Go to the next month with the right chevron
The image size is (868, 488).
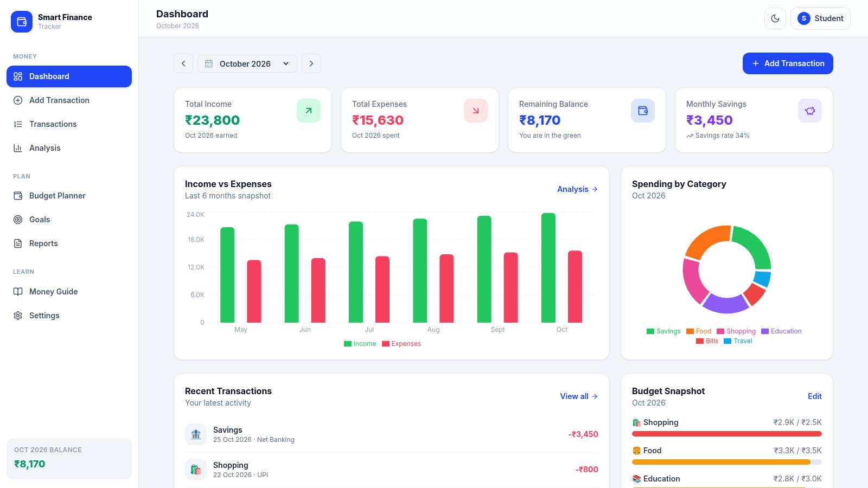click(311, 63)
